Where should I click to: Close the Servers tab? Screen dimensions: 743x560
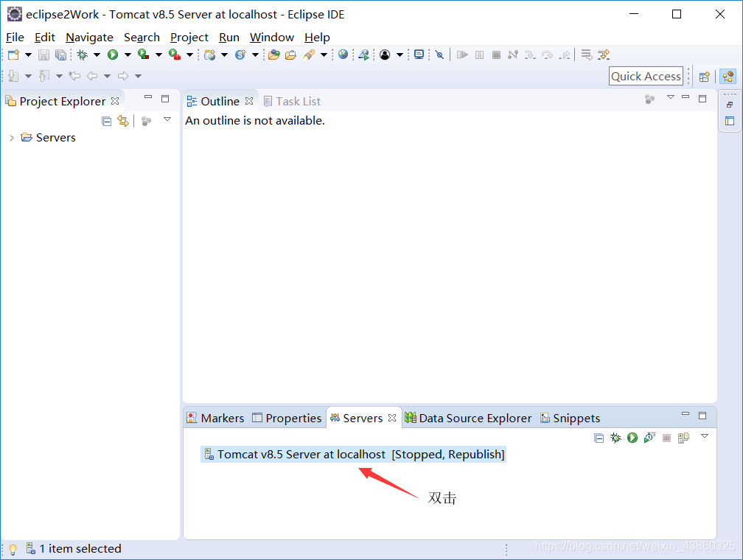click(x=392, y=418)
